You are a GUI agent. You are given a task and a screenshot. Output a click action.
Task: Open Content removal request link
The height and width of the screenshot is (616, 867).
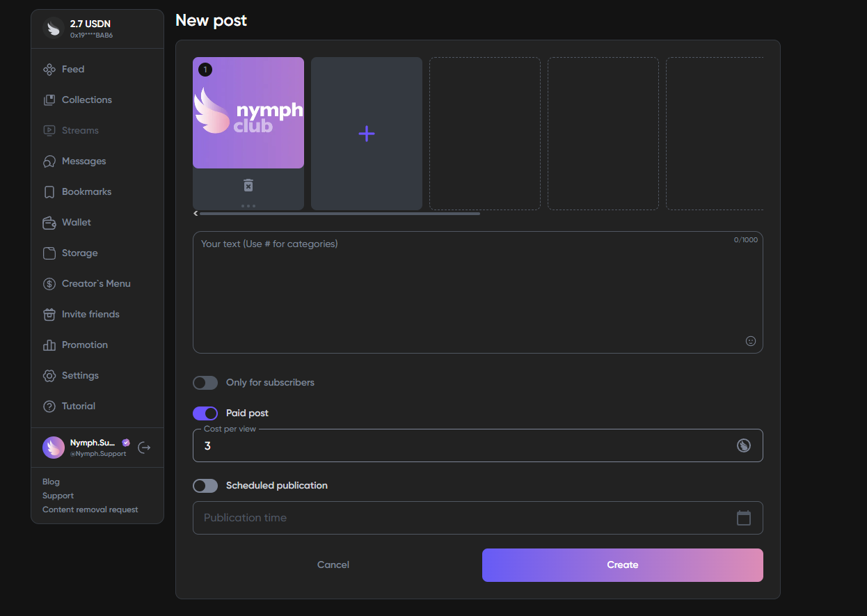pyautogui.click(x=90, y=510)
